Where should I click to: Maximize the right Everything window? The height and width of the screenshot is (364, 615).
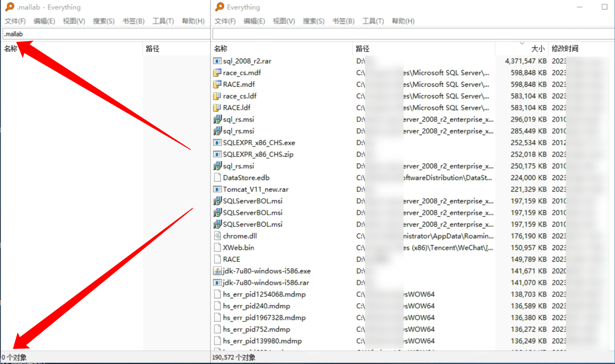pyautogui.click(x=605, y=7)
